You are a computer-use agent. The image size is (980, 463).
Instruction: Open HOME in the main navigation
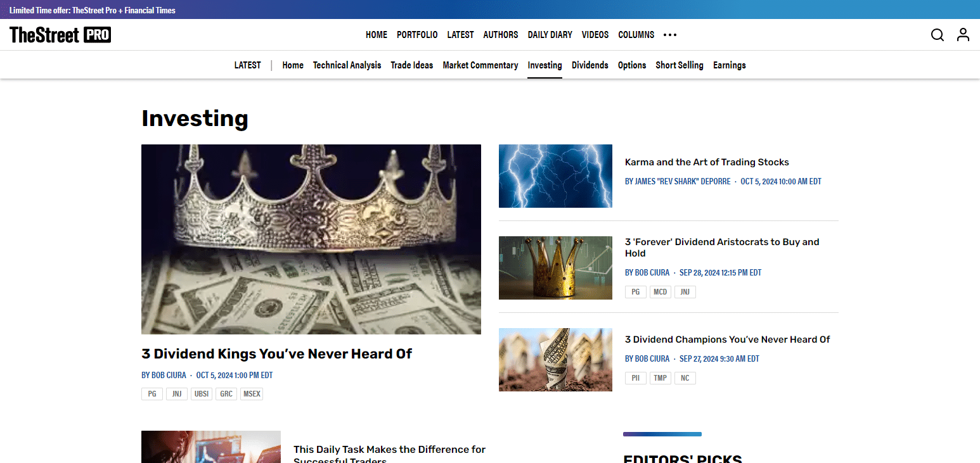tap(377, 35)
